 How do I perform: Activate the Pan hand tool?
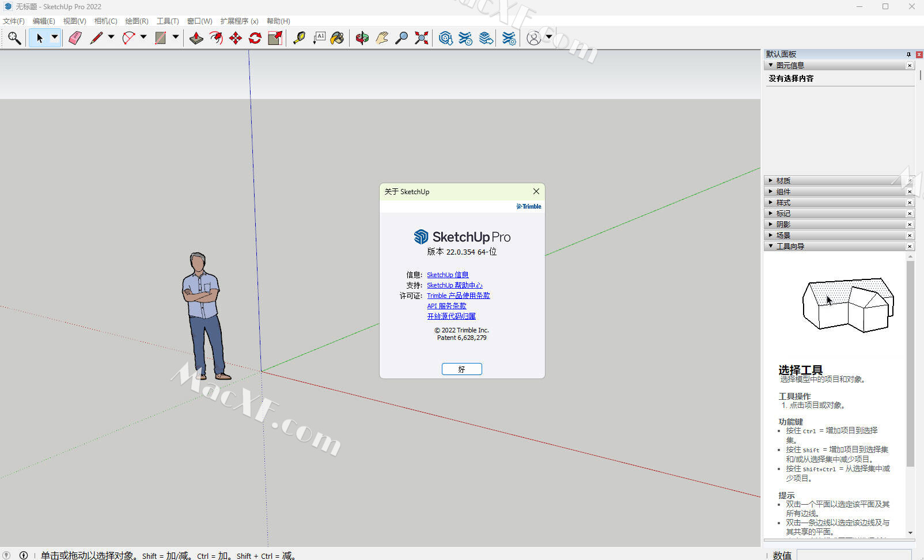pyautogui.click(x=381, y=38)
